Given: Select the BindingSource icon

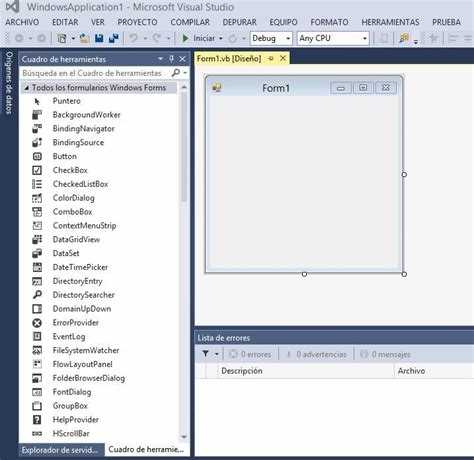Looking at the screenshot, I should click(37, 143).
